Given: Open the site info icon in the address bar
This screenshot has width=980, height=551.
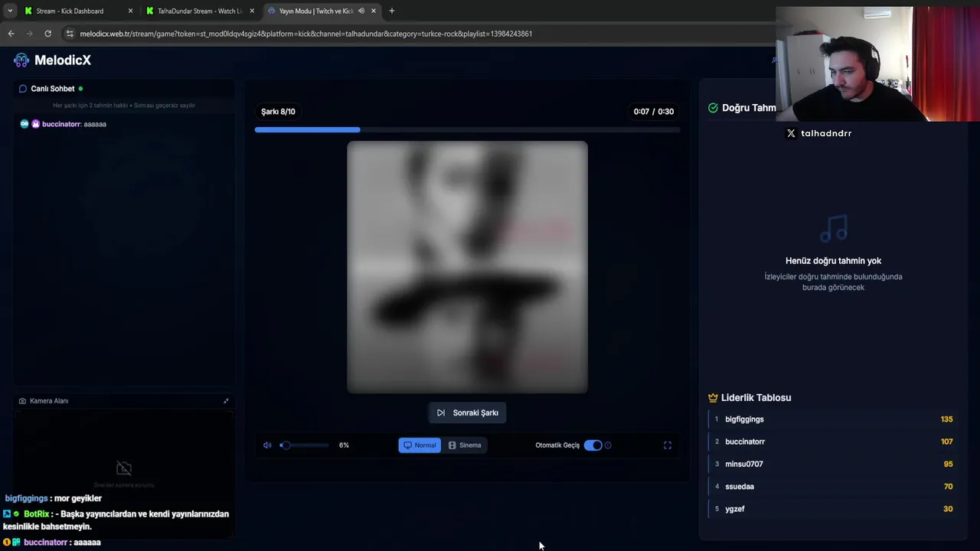Looking at the screenshot, I should point(70,34).
